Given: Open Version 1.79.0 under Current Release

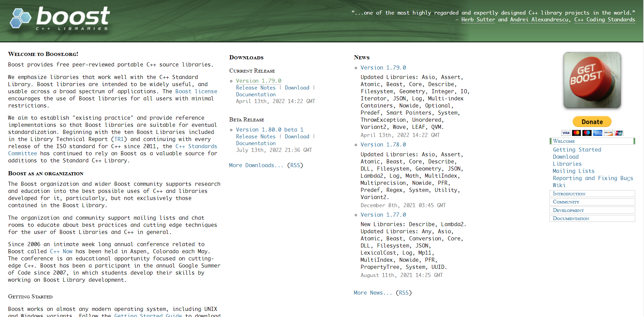Looking at the screenshot, I should coord(258,81).
